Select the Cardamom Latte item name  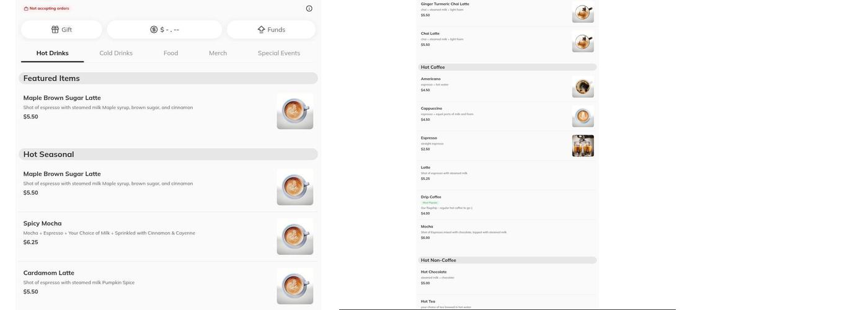click(48, 273)
